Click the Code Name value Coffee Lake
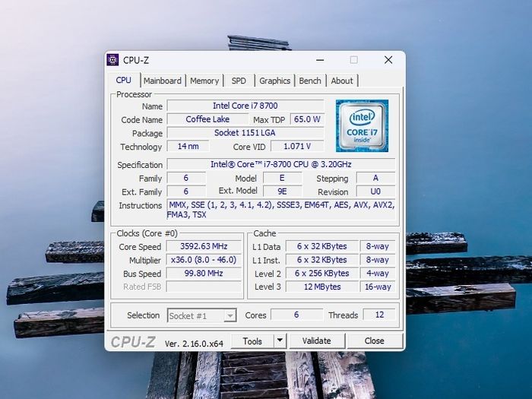This screenshot has height=399, width=532. point(207,119)
